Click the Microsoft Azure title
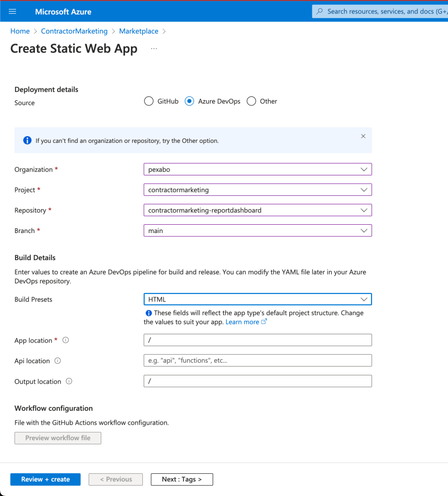Screen dimensions: 448x496 pos(63,12)
